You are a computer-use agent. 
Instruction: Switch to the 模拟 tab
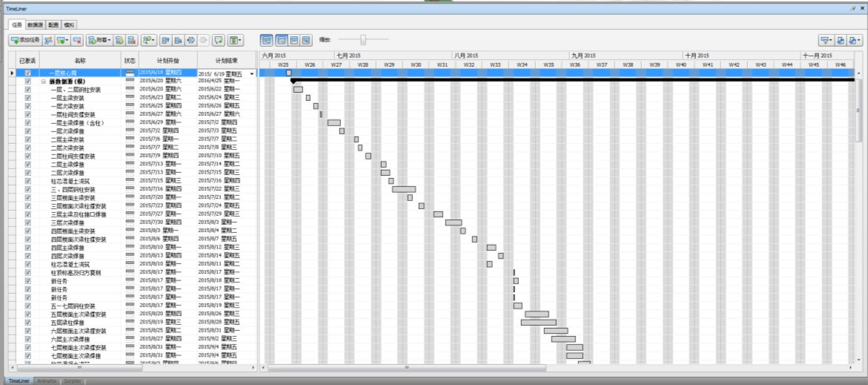69,25
